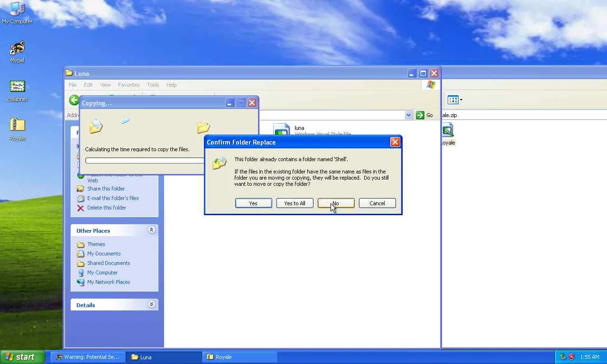The height and width of the screenshot is (364, 607).
Task: Expand the Details panel
Action: tap(152, 304)
